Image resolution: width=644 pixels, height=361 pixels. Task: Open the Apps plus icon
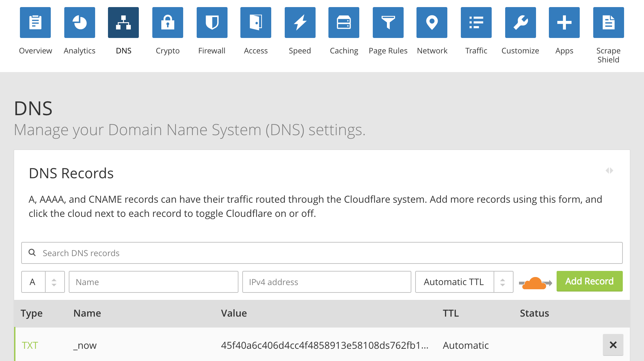click(564, 23)
